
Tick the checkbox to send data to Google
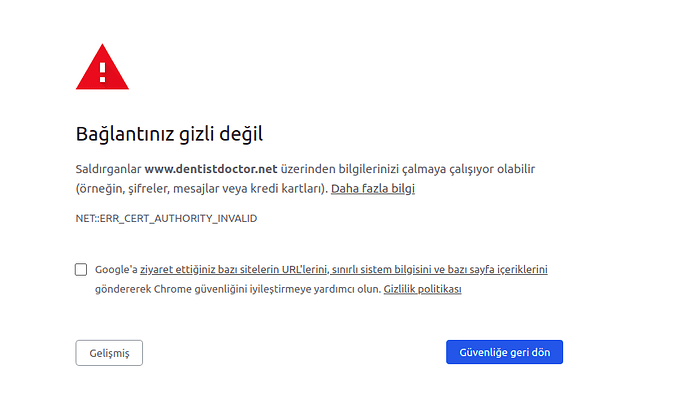coord(81,269)
